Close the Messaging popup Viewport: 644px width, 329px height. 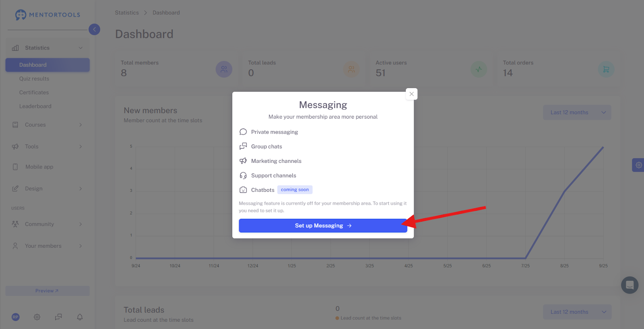(411, 94)
